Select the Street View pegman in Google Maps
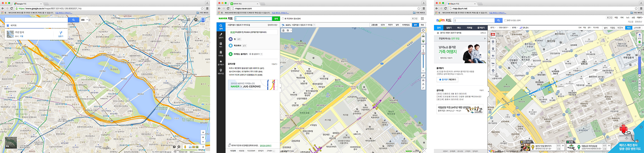 click(x=185, y=147)
